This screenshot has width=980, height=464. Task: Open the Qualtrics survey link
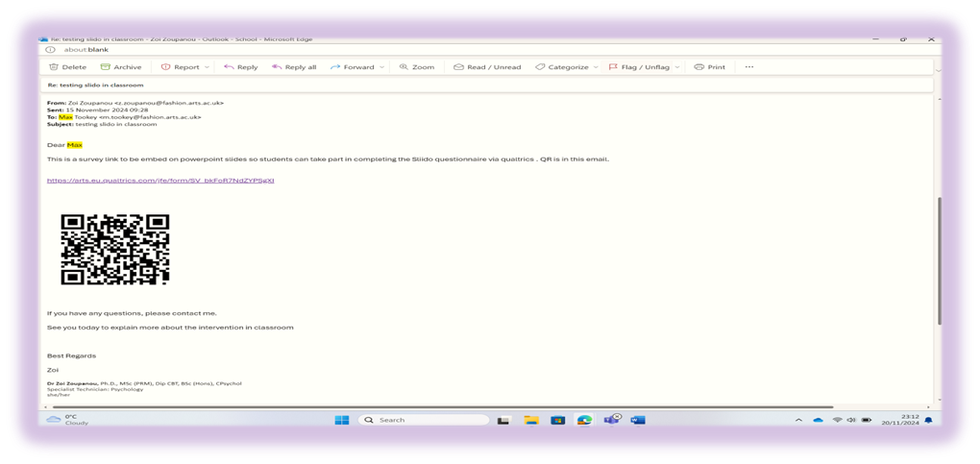click(160, 181)
